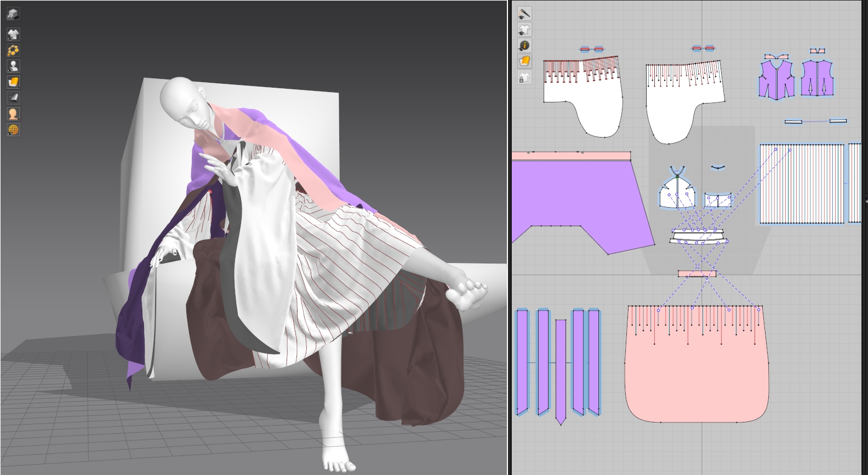Toggle pattern info display icon
Image resolution: width=868 pixels, height=475 pixels.
click(x=524, y=45)
